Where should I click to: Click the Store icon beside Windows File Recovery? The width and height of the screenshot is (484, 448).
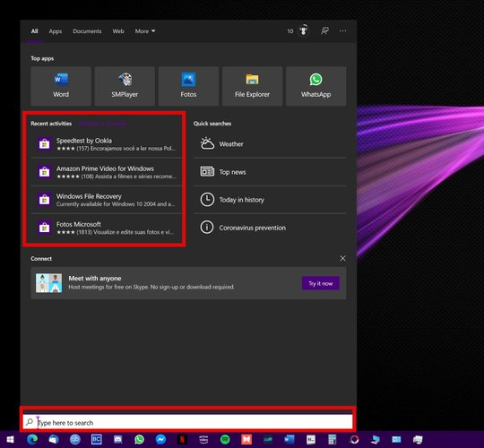44,200
